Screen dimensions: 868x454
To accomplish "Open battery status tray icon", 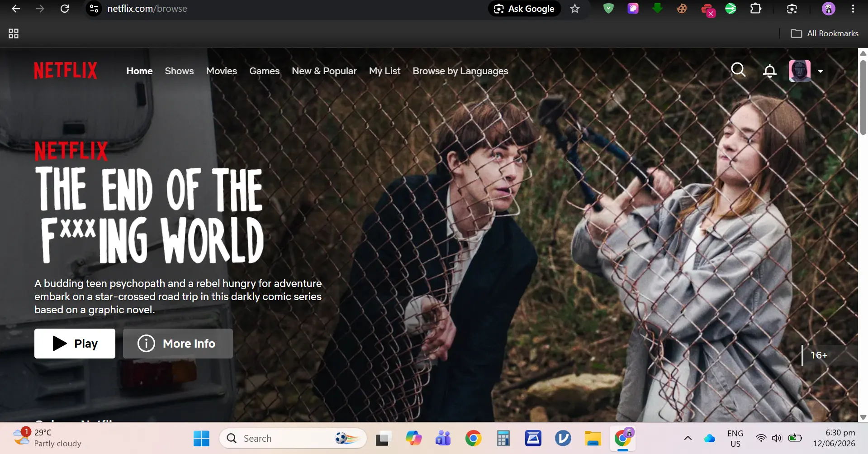I will click(795, 438).
